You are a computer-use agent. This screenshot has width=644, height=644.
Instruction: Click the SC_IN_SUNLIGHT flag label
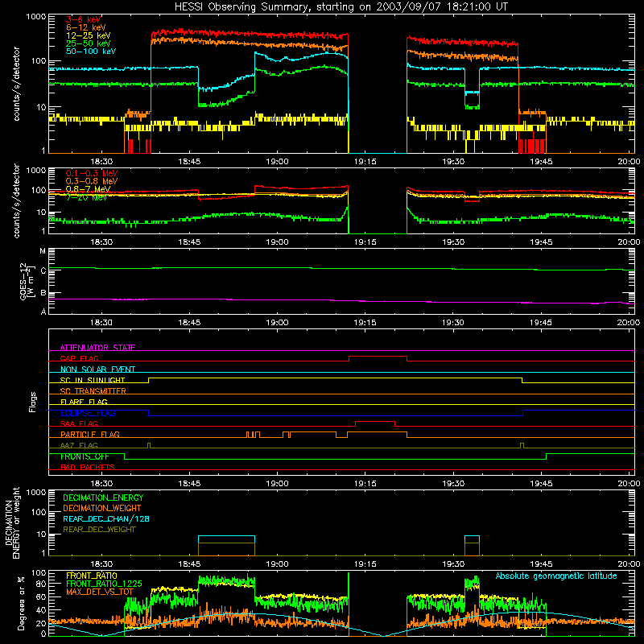(93, 380)
